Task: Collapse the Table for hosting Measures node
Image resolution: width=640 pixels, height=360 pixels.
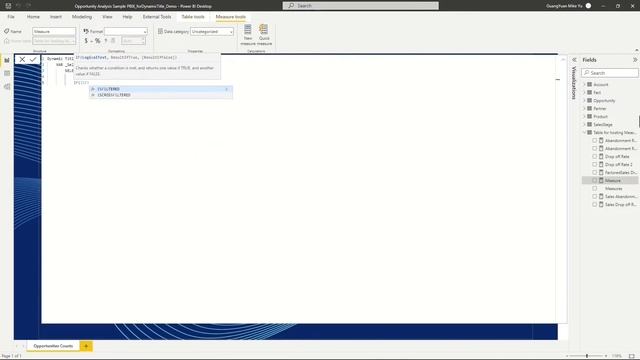Action: [x=584, y=133]
